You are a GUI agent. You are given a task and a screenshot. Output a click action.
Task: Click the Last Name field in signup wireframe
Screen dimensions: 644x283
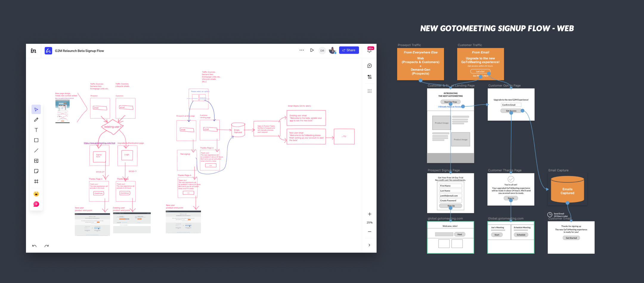451,191
